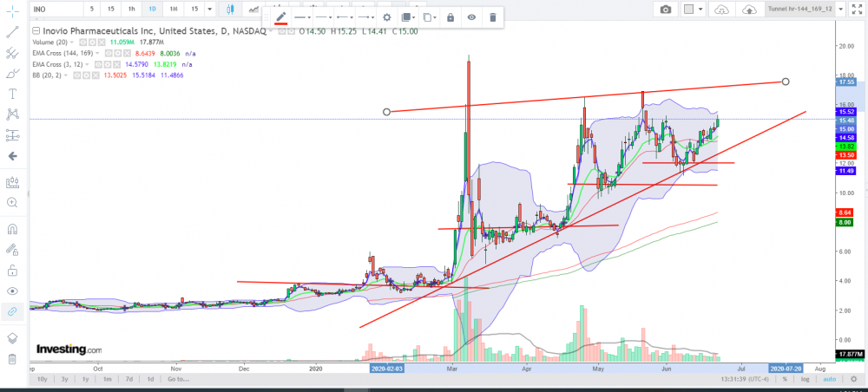
Task: Select the 1M interval
Action: 174,10
